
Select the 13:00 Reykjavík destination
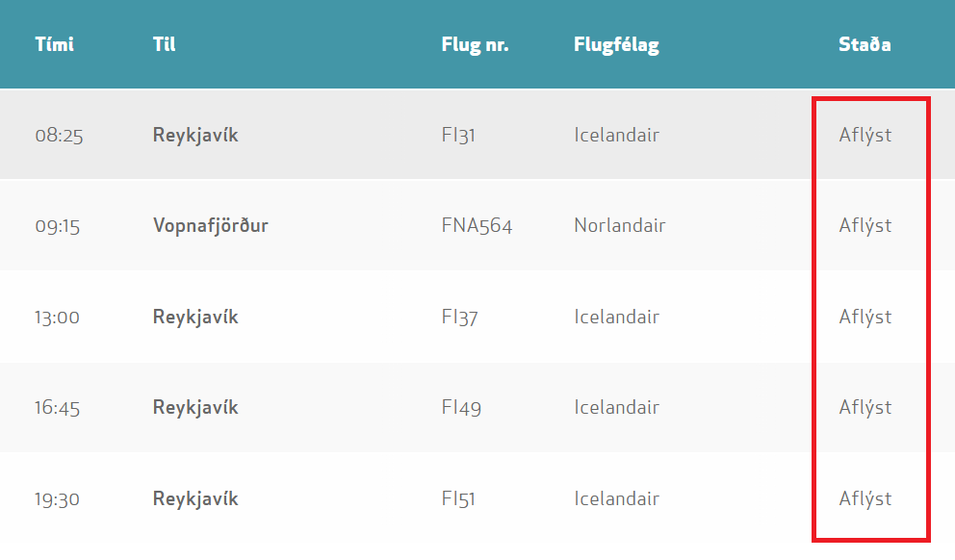[x=195, y=318]
